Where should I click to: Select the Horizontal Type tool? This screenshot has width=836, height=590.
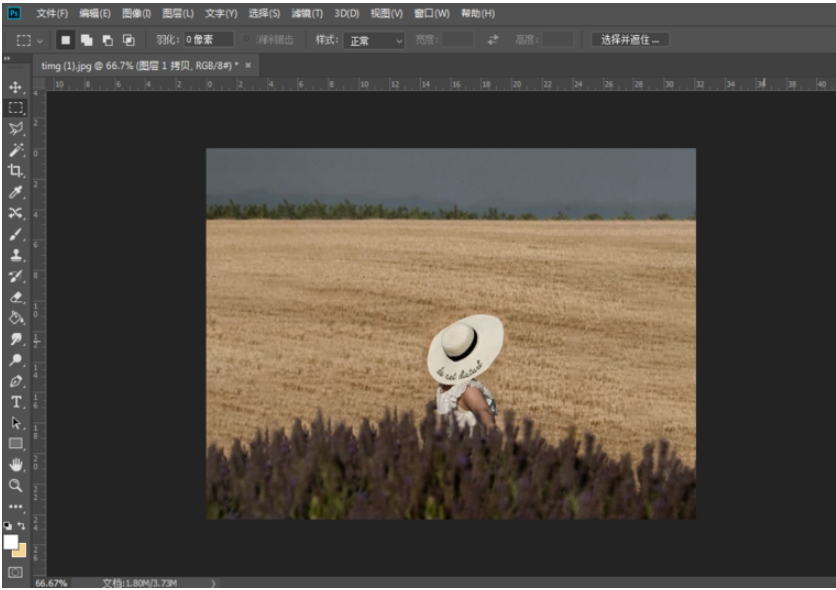[16, 401]
